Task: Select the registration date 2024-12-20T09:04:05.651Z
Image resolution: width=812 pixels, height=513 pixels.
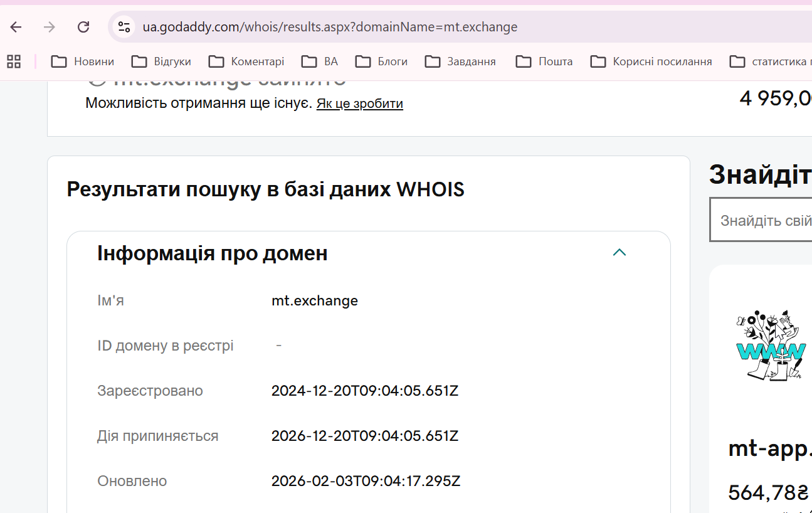Action: (x=365, y=391)
